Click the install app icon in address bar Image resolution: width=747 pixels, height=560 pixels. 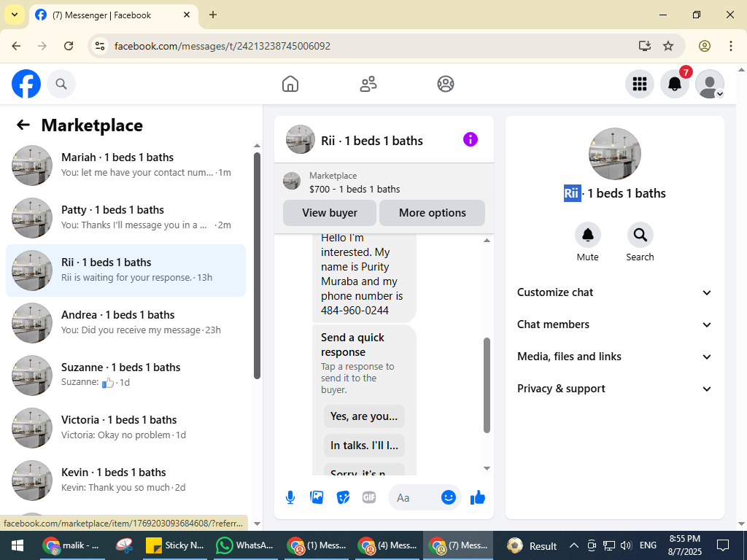click(x=645, y=46)
